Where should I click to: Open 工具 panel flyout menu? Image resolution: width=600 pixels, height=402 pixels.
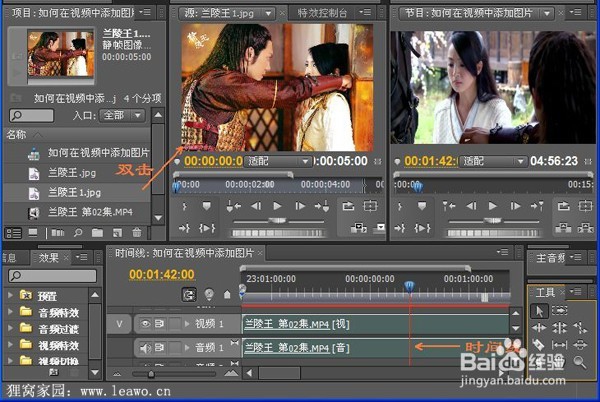tap(576, 291)
